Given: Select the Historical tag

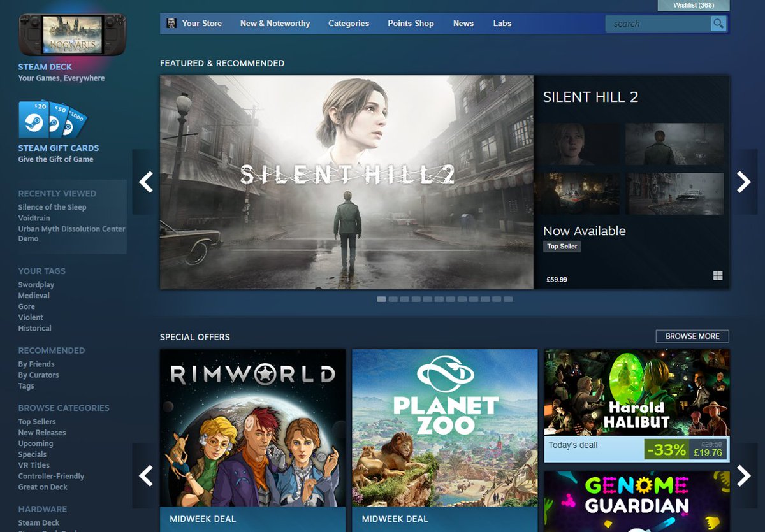Looking at the screenshot, I should tap(35, 328).
